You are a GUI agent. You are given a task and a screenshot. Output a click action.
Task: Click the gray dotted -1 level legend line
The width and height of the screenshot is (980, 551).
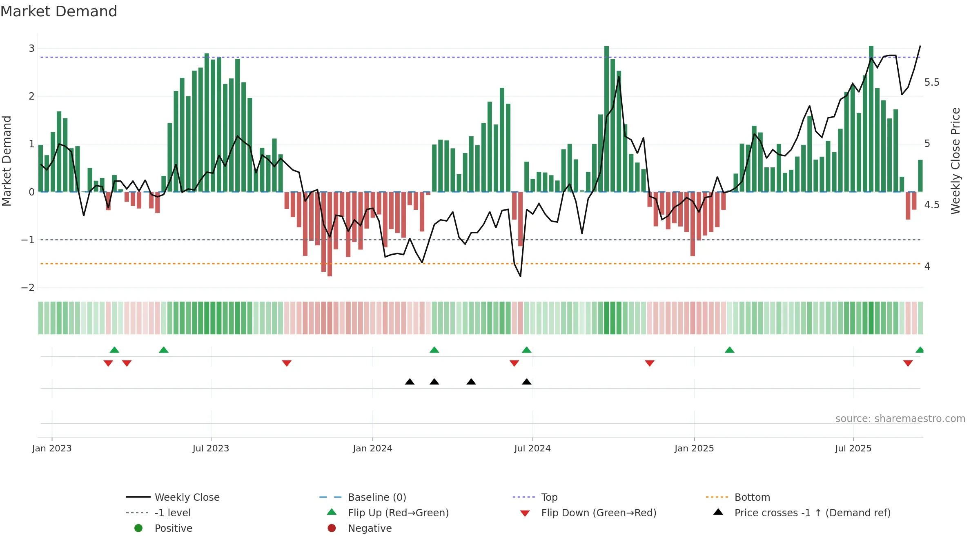[x=138, y=513]
